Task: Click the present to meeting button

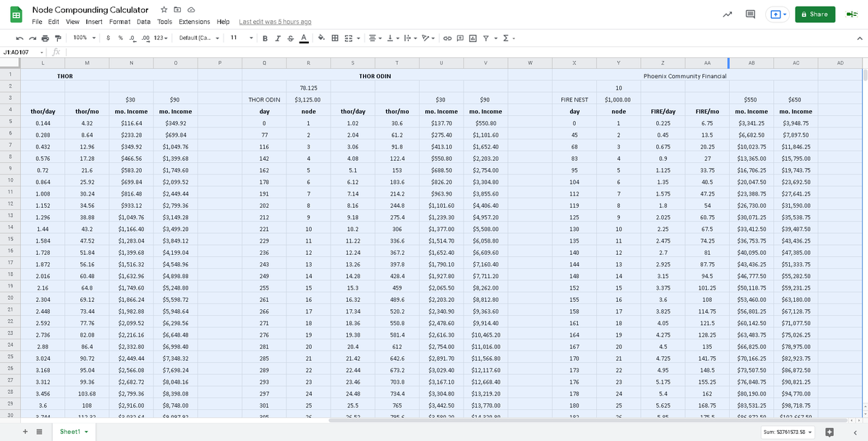Action: point(778,14)
